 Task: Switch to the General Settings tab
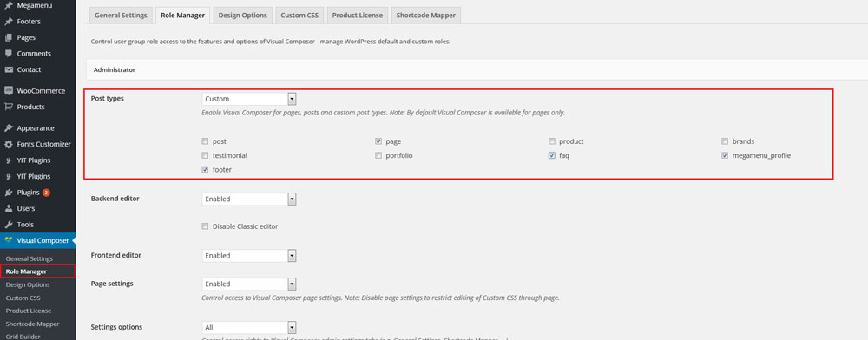pyautogui.click(x=121, y=16)
